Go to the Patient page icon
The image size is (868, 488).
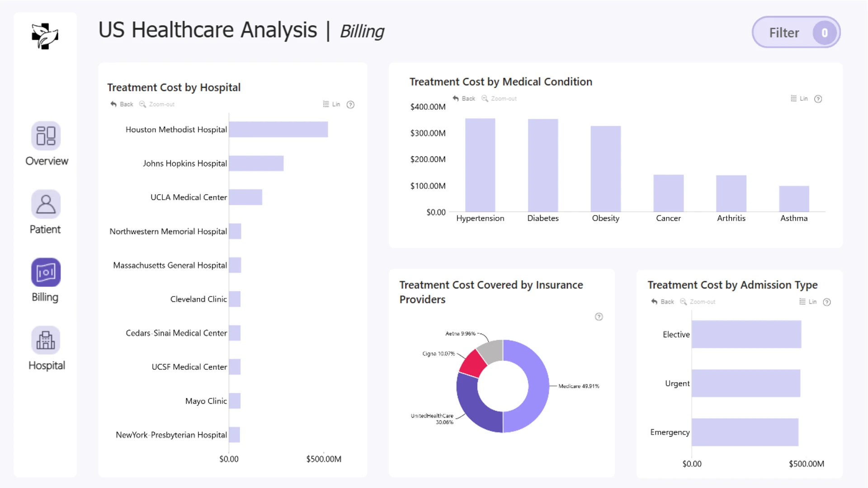click(x=46, y=204)
